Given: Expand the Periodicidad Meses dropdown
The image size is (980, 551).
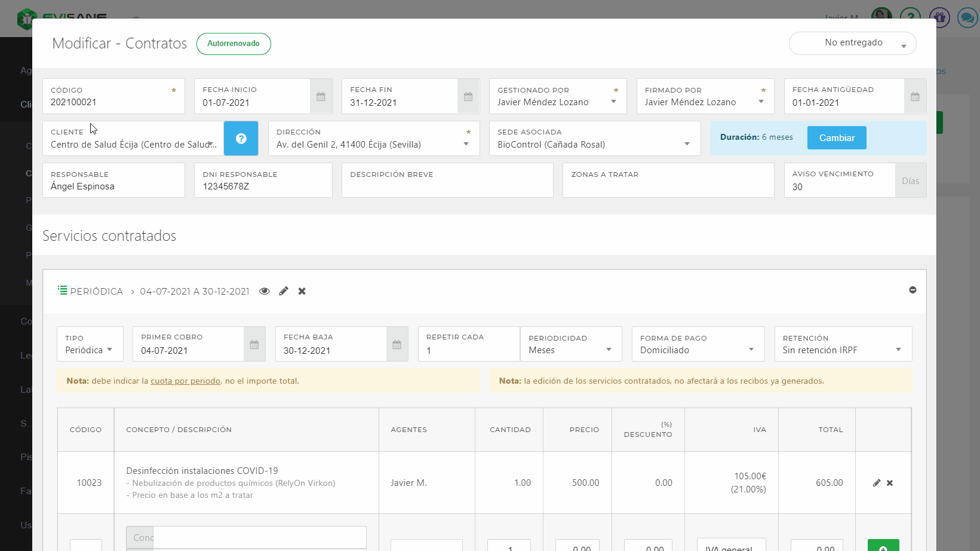Looking at the screenshot, I should coord(570,350).
